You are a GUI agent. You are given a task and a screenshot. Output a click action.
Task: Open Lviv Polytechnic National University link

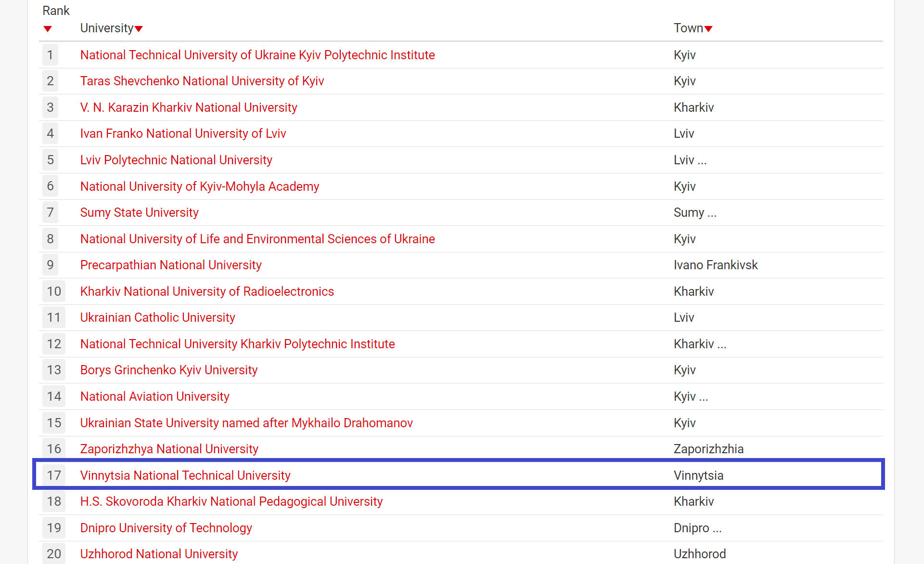point(176,160)
